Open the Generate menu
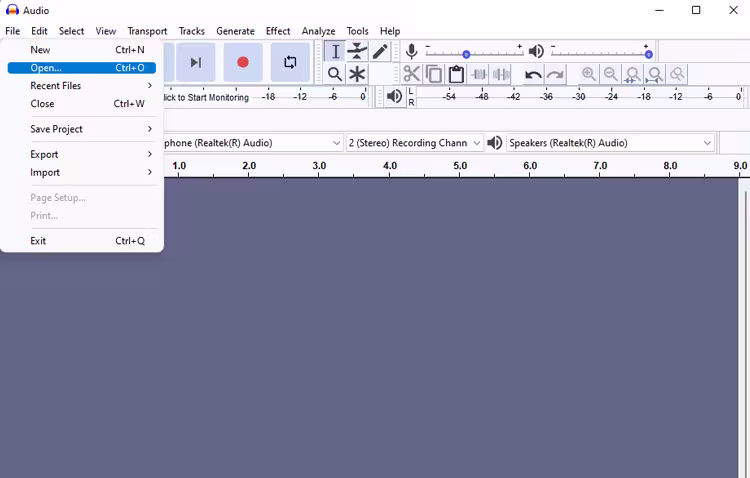The image size is (750, 478). coord(235,31)
